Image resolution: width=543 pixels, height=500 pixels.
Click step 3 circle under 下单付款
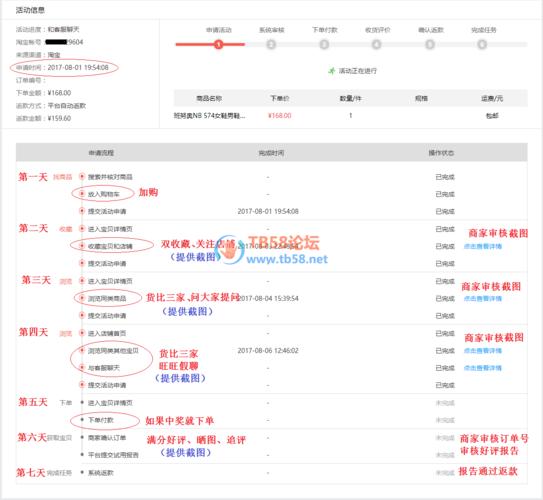pyautogui.click(x=324, y=44)
